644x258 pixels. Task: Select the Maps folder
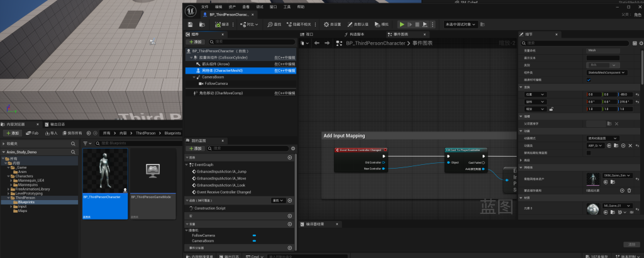click(22, 211)
